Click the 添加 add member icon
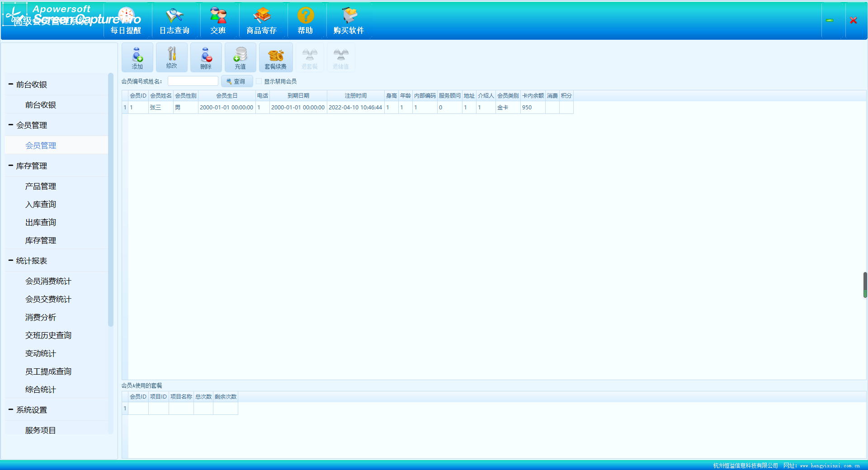This screenshot has height=470, width=868. 137,57
